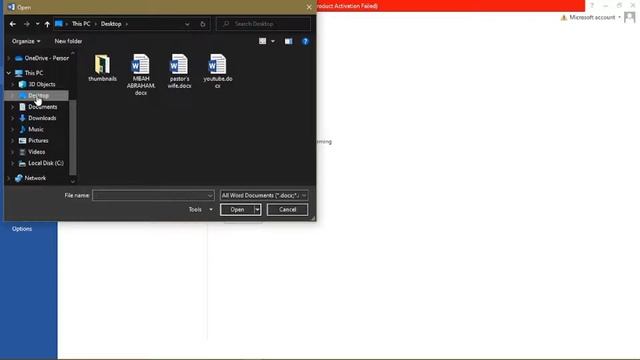
Task: Click the account warning icon in Word
Action: pos(564,18)
